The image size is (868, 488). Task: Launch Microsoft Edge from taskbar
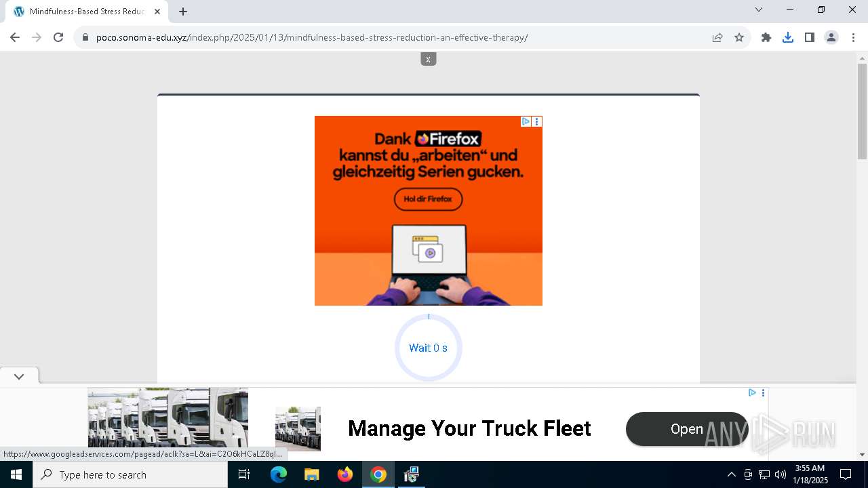(x=279, y=474)
